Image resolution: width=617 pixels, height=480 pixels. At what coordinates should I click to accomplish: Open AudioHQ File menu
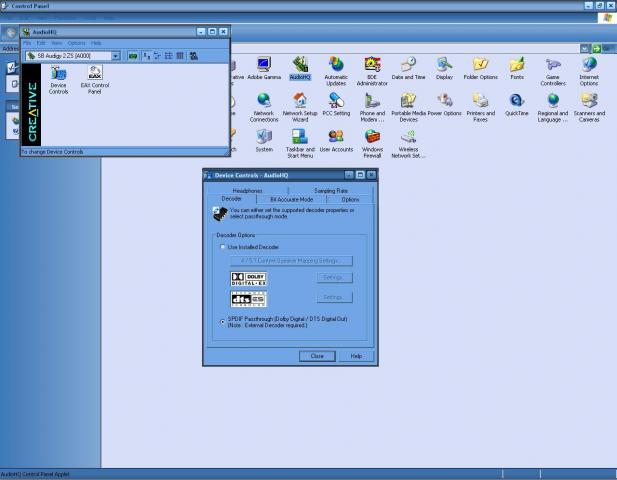(x=27, y=43)
